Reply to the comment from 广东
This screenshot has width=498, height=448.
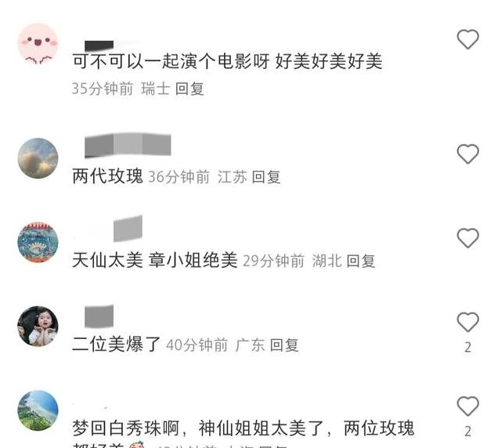click(x=284, y=345)
